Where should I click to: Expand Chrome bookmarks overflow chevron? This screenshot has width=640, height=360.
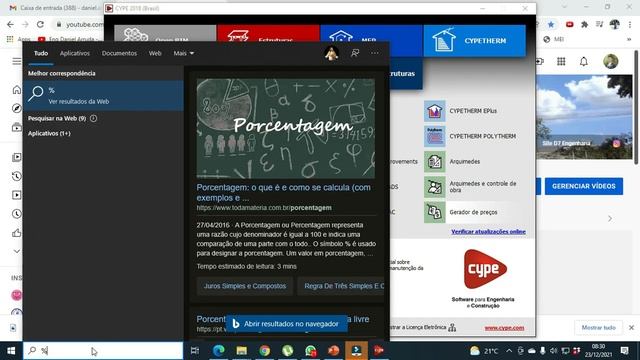click(x=629, y=39)
